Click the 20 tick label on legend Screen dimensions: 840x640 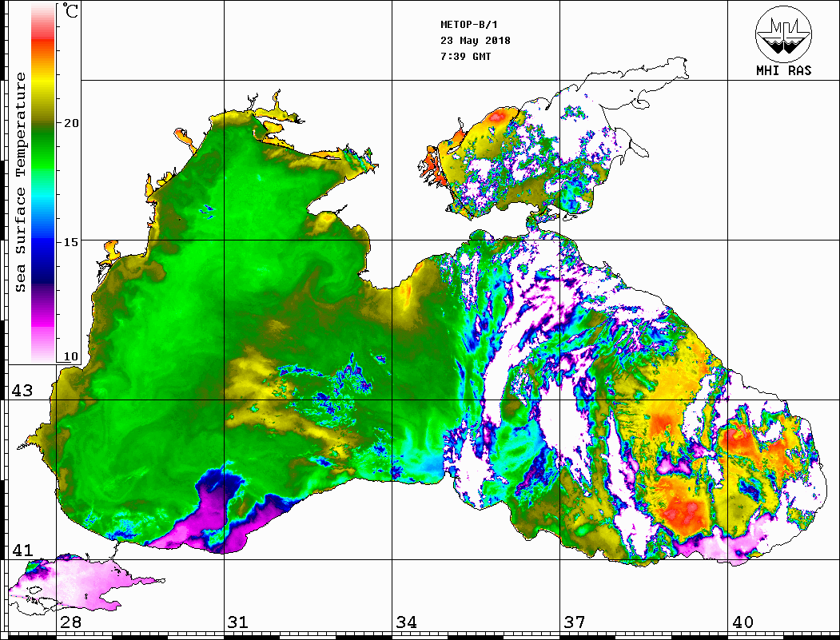pos(72,123)
